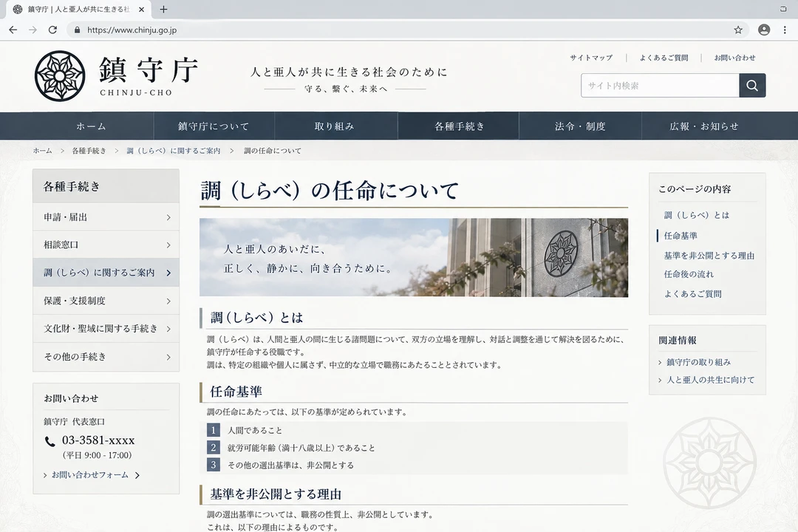798x532 pixels.
Task: Click the Chinju-cho flower crest logo
Action: (60, 76)
